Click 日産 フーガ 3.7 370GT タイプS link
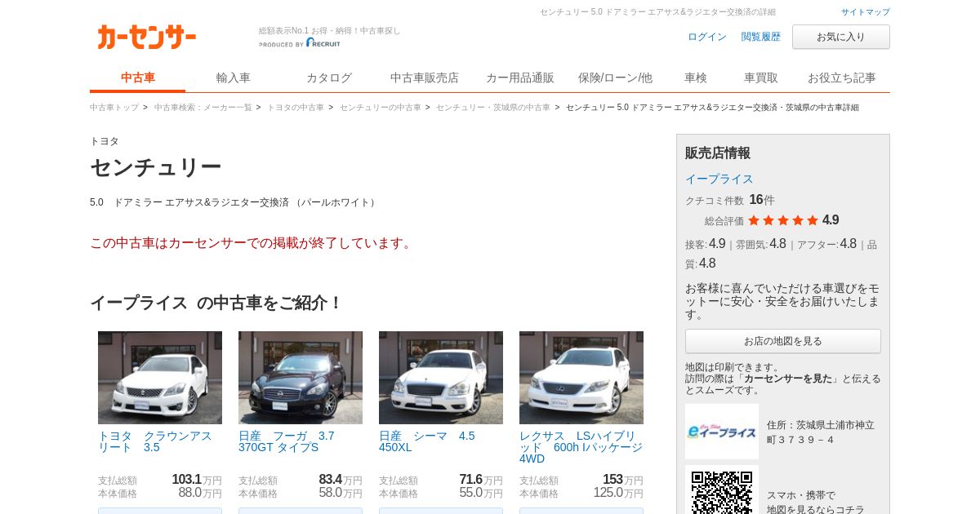Screen dimensions: 980x514 click(287, 441)
